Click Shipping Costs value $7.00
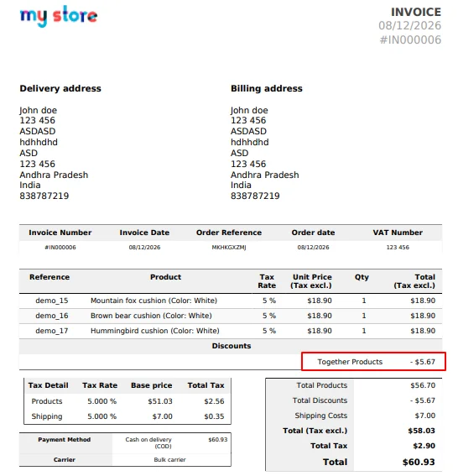Image resolution: width=458 pixels, height=476 pixels. point(425,416)
